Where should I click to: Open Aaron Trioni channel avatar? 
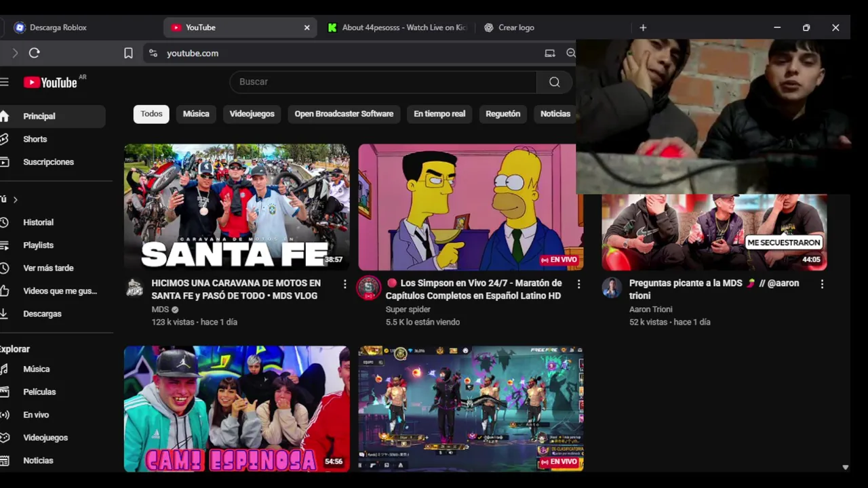612,287
